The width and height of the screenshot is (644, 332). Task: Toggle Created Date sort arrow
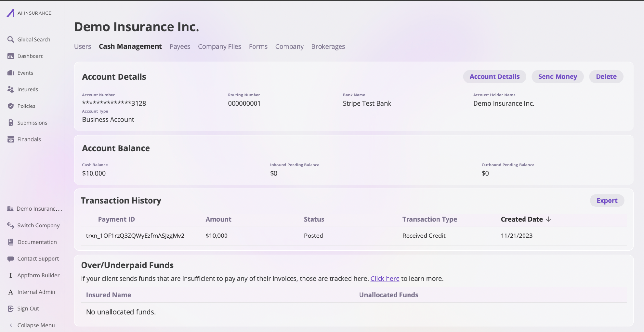(548, 219)
